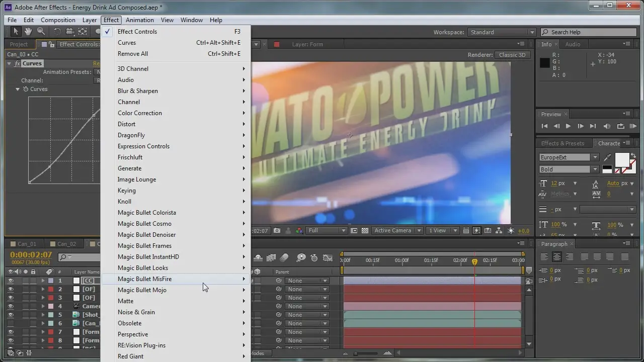Open the Active Camera view dropdown

coord(396,231)
